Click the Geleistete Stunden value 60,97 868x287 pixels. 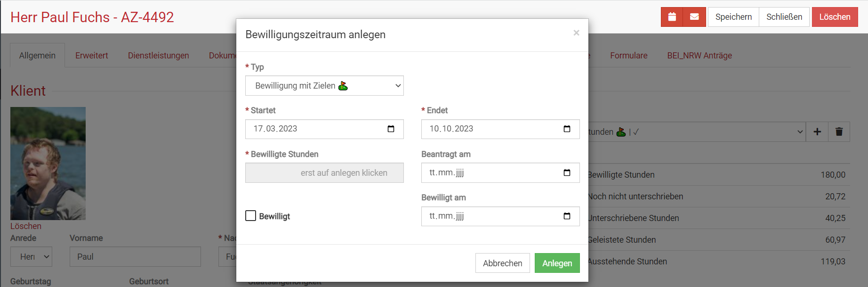835,240
